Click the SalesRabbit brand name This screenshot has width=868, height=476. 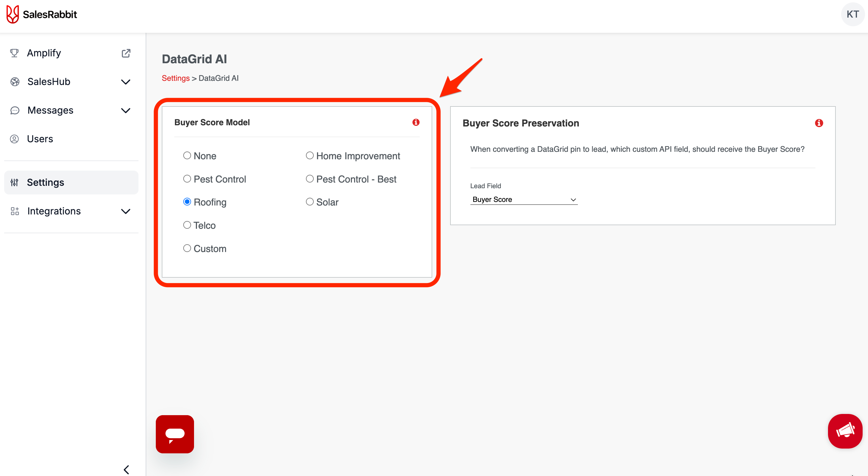click(50, 15)
